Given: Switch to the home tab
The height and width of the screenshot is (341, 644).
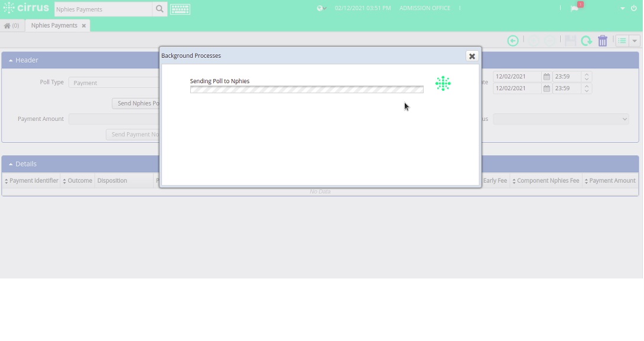Looking at the screenshot, I should [11, 25].
